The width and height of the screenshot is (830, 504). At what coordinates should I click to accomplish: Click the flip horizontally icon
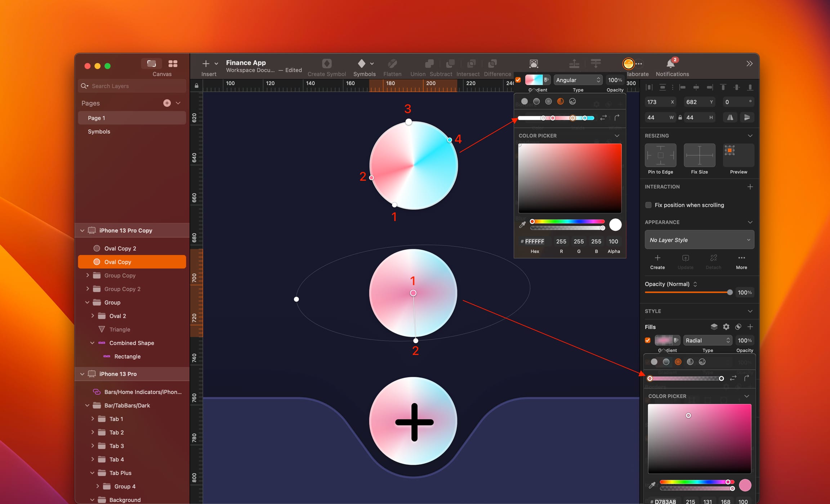tap(730, 117)
